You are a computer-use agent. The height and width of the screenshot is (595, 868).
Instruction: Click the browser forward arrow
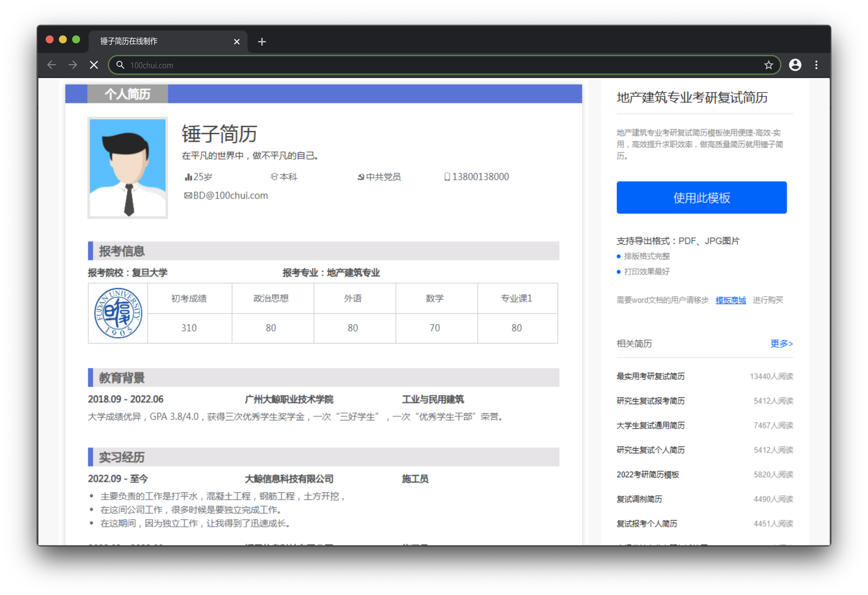point(73,65)
